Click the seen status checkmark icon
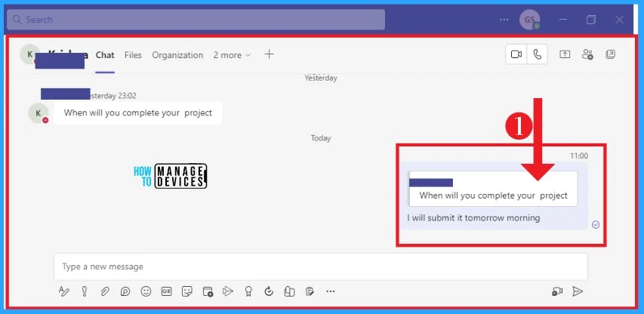The image size is (644, 314). 596,224
